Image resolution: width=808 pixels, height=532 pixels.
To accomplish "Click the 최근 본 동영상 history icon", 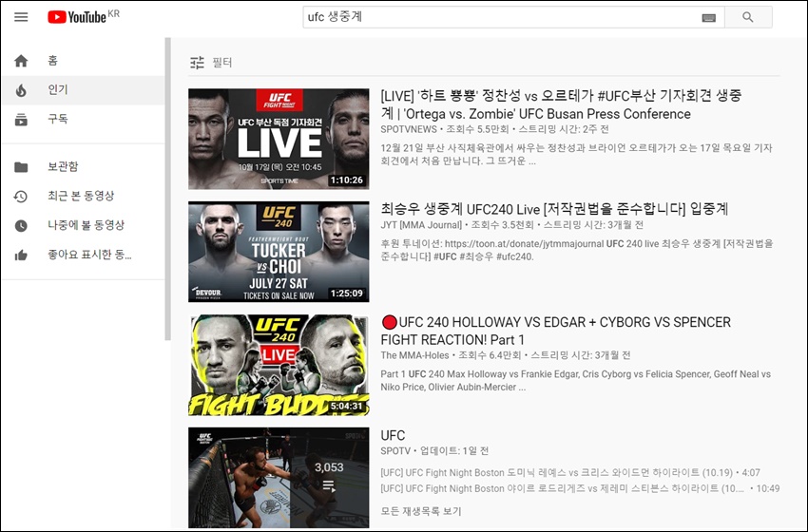I will point(21,197).
